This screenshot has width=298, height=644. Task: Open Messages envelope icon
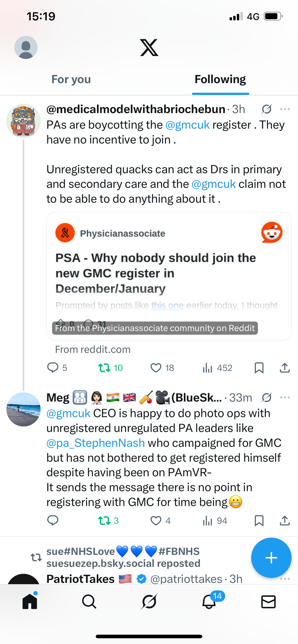pos(268,602)
